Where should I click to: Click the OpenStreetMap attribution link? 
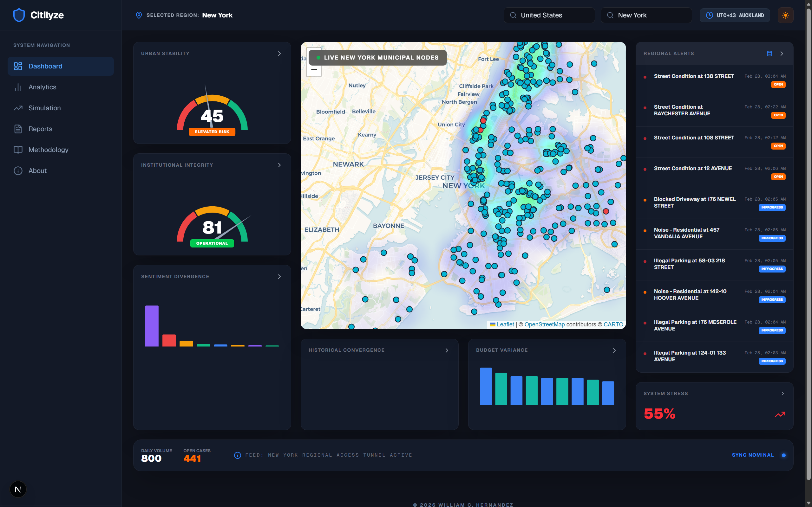click(544, 324)
